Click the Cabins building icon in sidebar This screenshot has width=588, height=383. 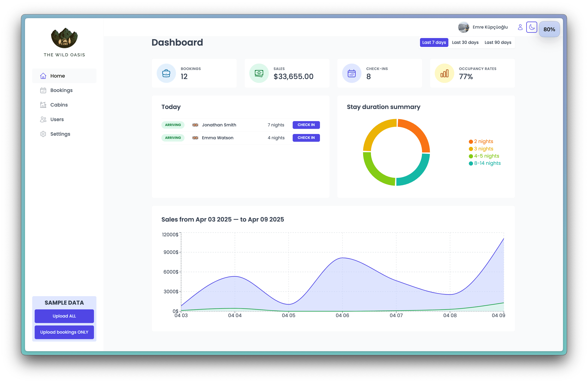coord(43,105)
